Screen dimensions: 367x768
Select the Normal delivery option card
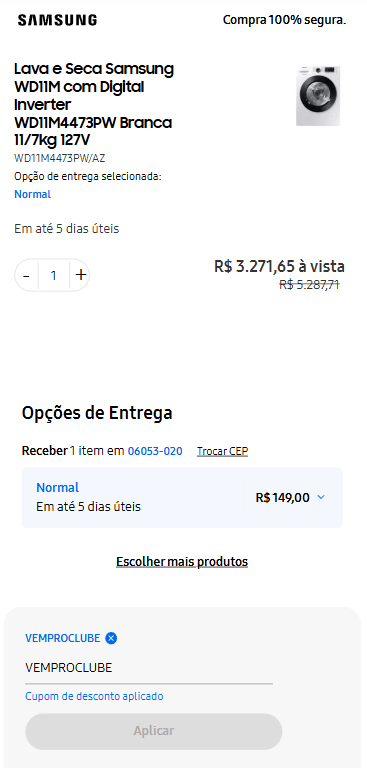point(182,498)
